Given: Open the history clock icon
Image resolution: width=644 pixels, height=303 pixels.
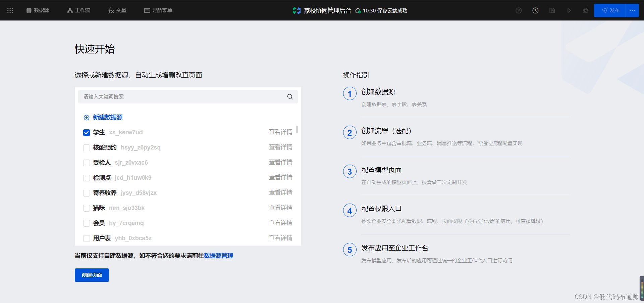Looking at the screenshot, I should [x=535, y=10].
